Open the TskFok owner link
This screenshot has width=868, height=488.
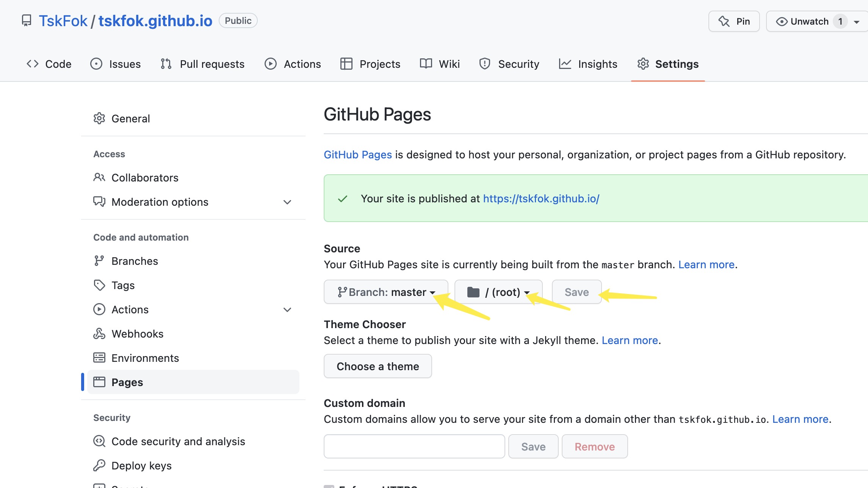tap(63, 21)
